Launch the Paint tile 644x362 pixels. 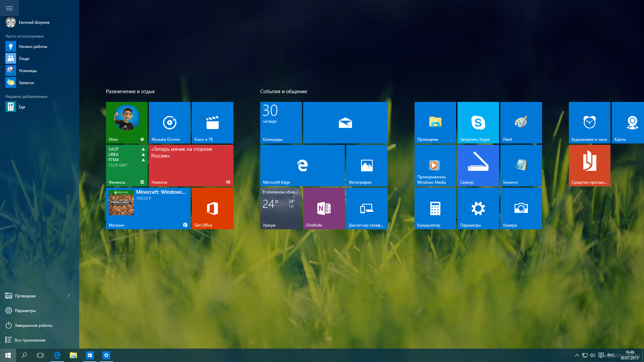click(x=521, y=123)
